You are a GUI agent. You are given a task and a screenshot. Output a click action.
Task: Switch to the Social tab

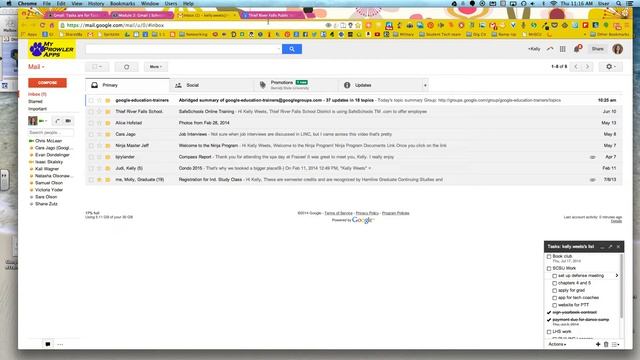click(x=211, y=85)
